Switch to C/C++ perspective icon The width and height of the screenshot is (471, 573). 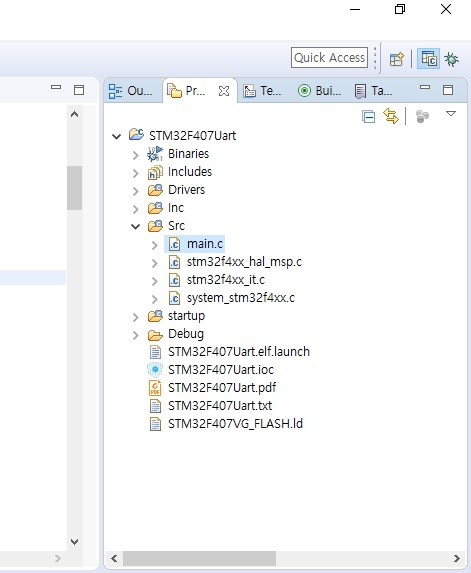click(429, 59)
